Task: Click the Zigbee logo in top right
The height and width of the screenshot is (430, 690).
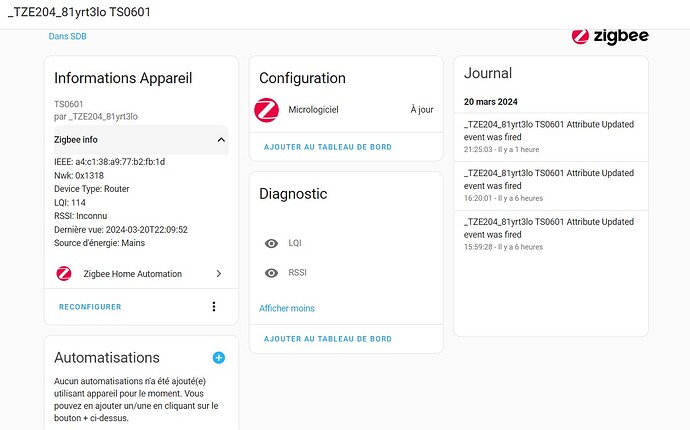Action: click(x=609, y=35)
